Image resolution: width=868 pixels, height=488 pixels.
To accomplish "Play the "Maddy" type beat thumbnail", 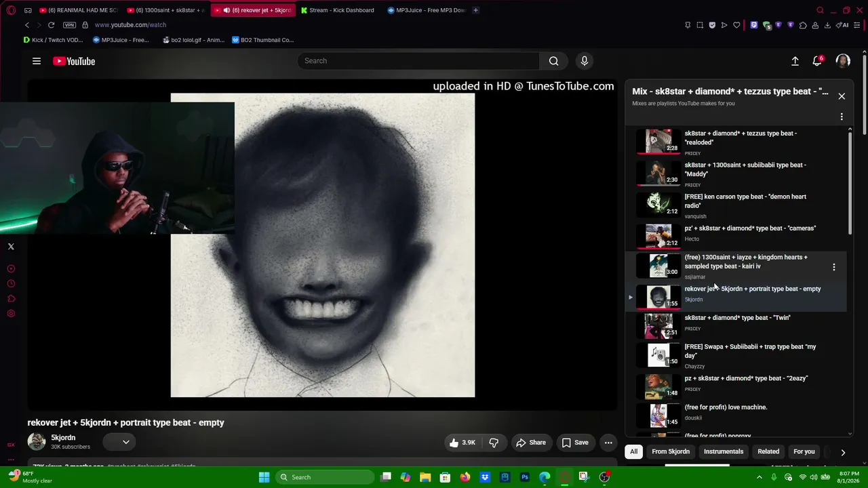I will click(658, 173).
